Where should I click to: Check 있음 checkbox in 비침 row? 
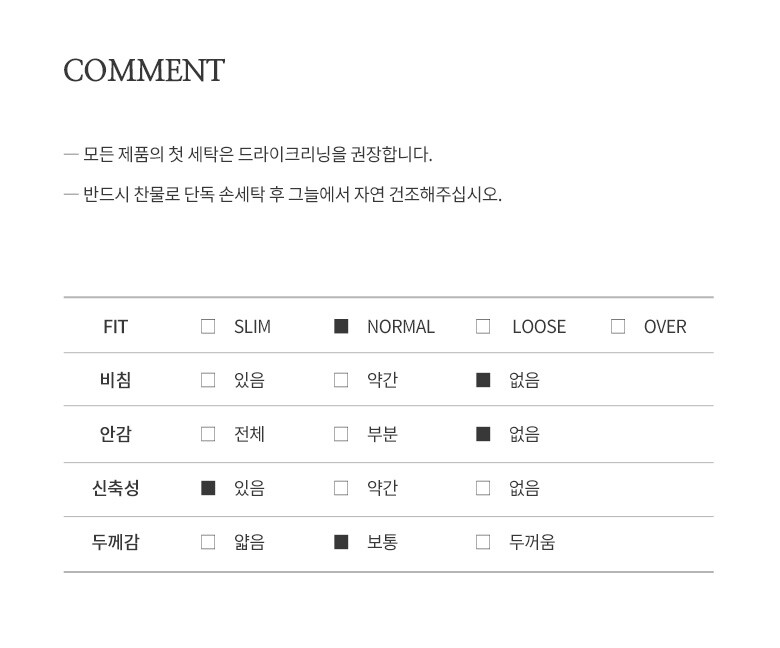pos(208,380)
